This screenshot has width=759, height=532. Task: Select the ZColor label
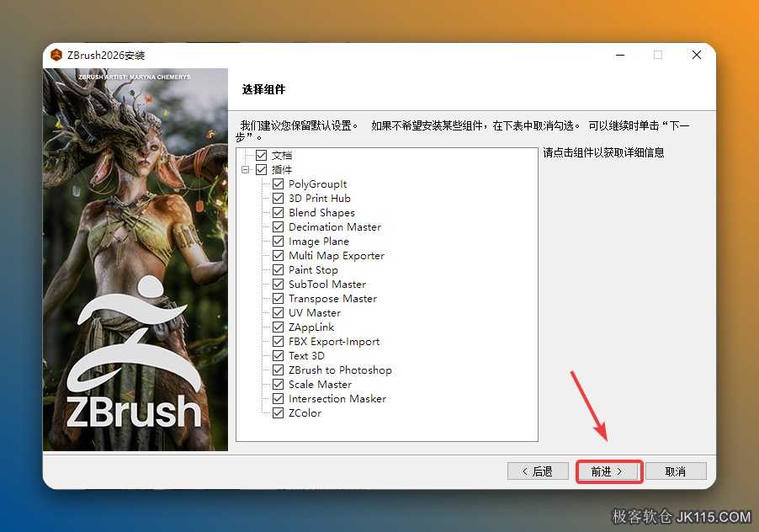(305, 413)
